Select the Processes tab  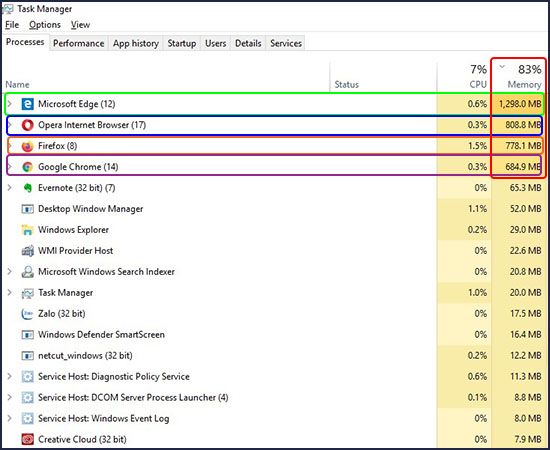25,42
